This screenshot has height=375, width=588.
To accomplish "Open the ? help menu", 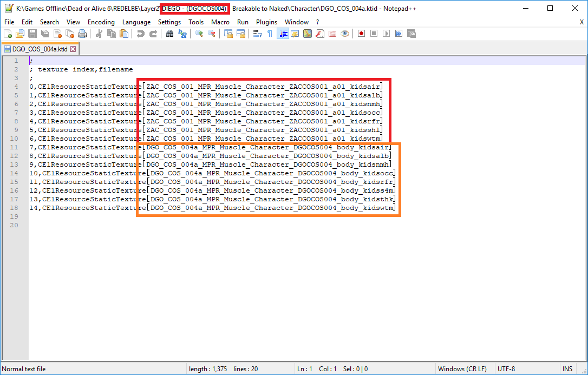I will tap(318, 22).
